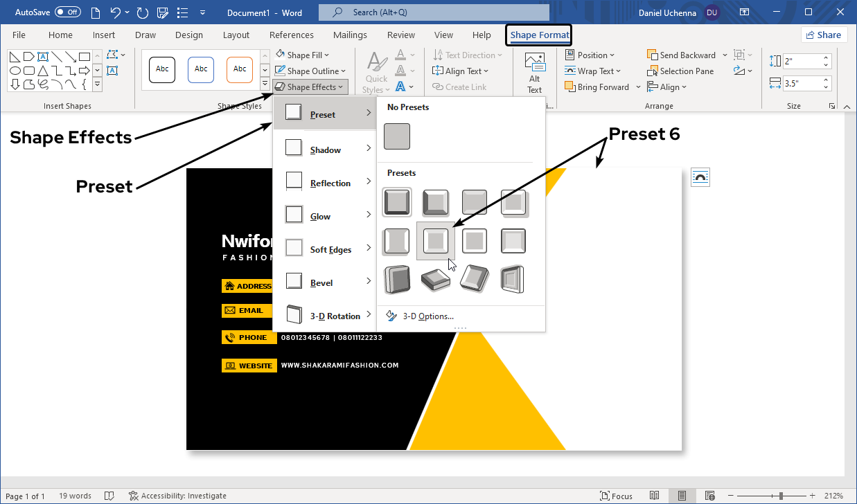Screen dimensions: 857x504
Task: Open 3-D Options in the preset menu
Action: (x=427, y=316)
